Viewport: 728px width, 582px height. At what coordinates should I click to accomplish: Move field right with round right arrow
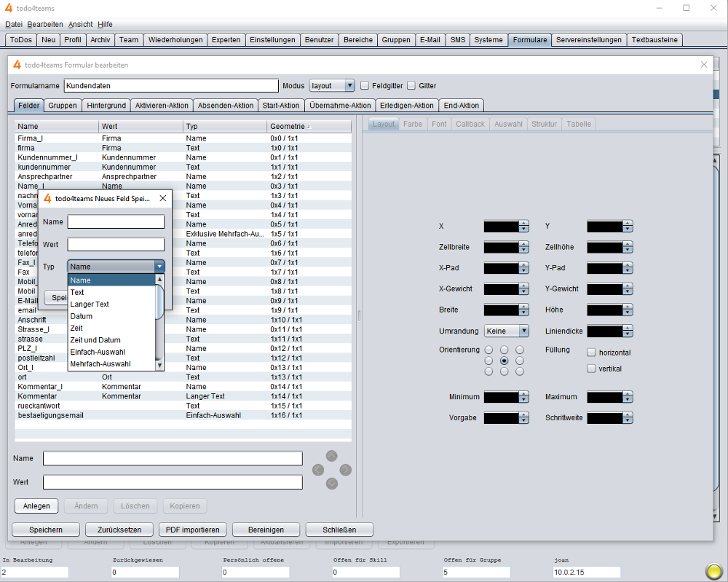pyautogui.click(x=345, y=470)
